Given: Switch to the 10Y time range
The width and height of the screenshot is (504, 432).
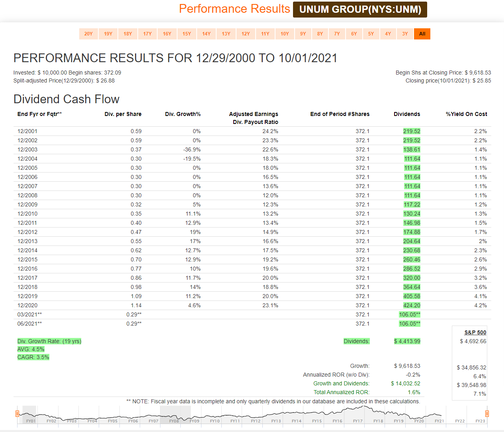Looking at the screenshot, I should pos(285,34).
